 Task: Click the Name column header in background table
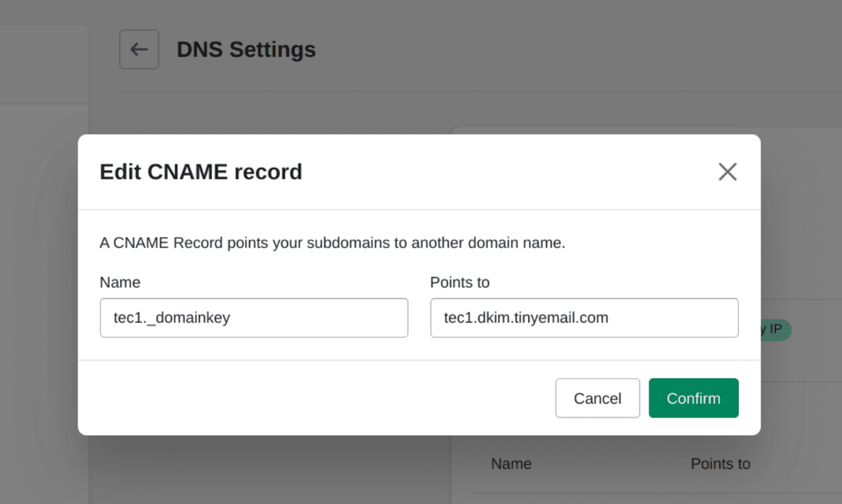point(511,464)
